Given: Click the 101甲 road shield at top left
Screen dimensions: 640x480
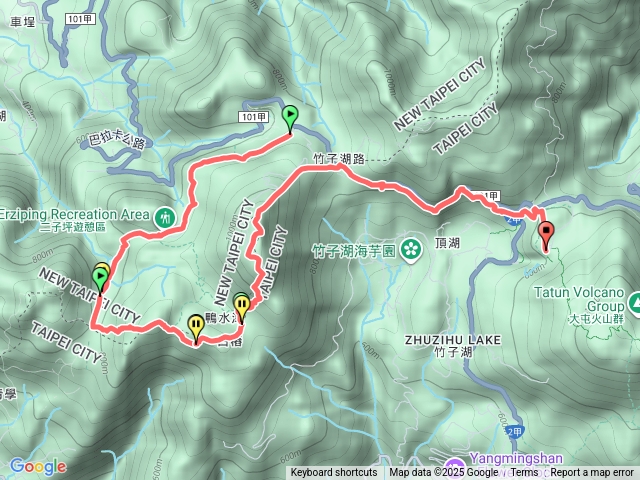Looking at the screenshot, I should (x=80, y=19).
